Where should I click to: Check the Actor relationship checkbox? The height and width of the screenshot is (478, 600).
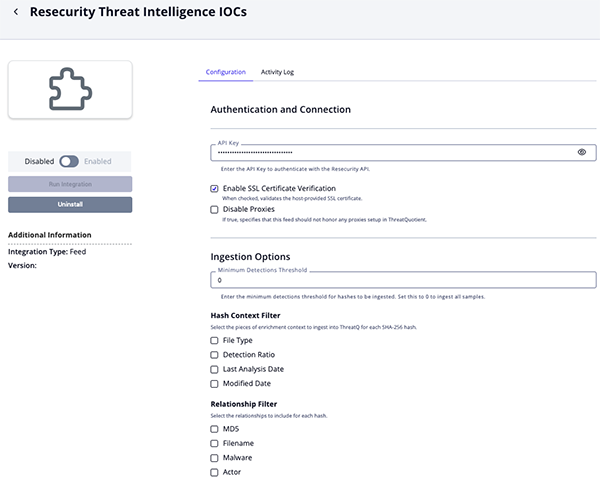click(x=214, y=472)
